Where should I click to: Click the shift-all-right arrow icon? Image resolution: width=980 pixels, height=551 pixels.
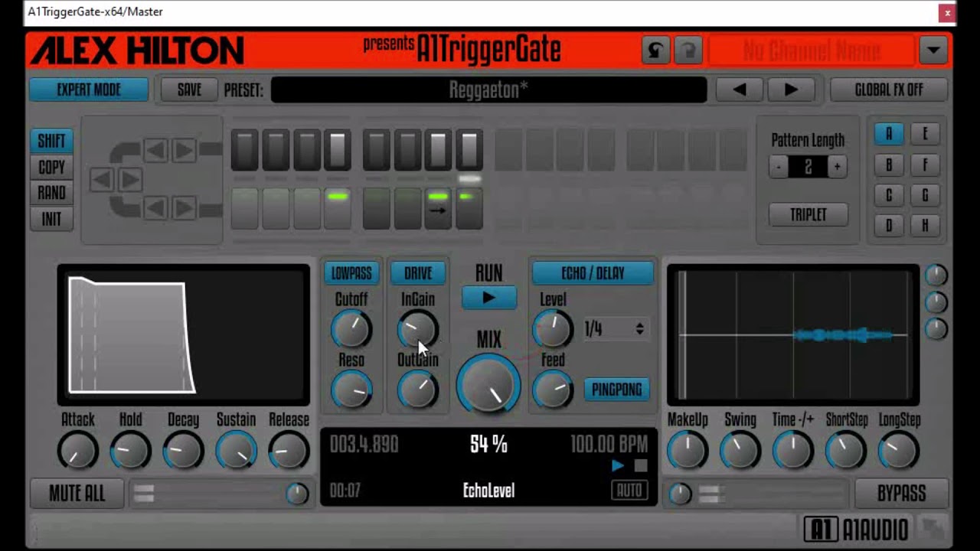pos(130,180)
